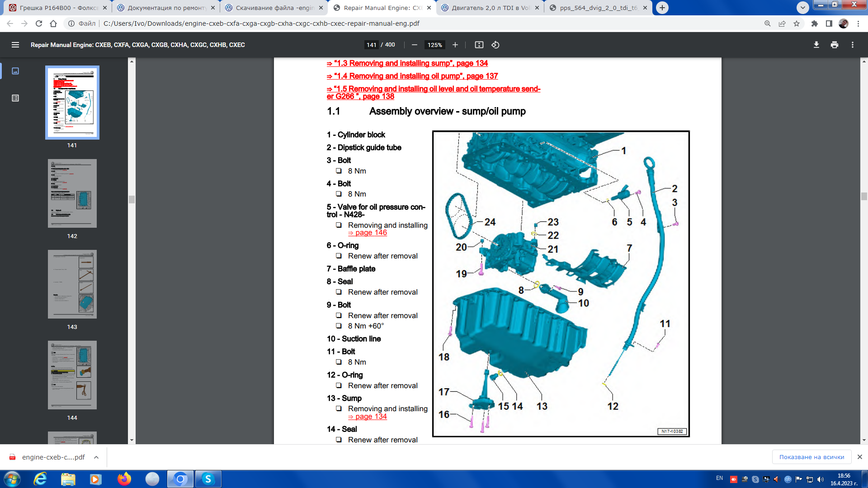This screenshot has height=488, width=868.
Task: Click the PDF zoom out minus button
Action: [414, 45]
